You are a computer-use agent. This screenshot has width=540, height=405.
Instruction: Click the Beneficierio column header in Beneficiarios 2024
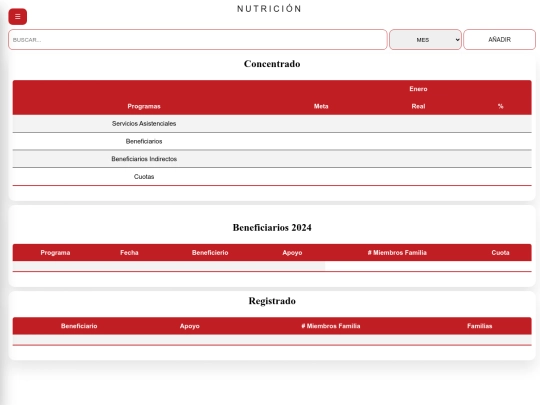210,252
